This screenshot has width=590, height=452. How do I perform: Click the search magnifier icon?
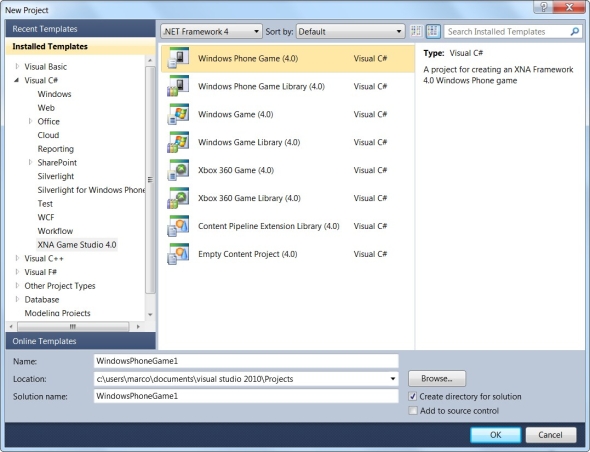coord(575,32)
